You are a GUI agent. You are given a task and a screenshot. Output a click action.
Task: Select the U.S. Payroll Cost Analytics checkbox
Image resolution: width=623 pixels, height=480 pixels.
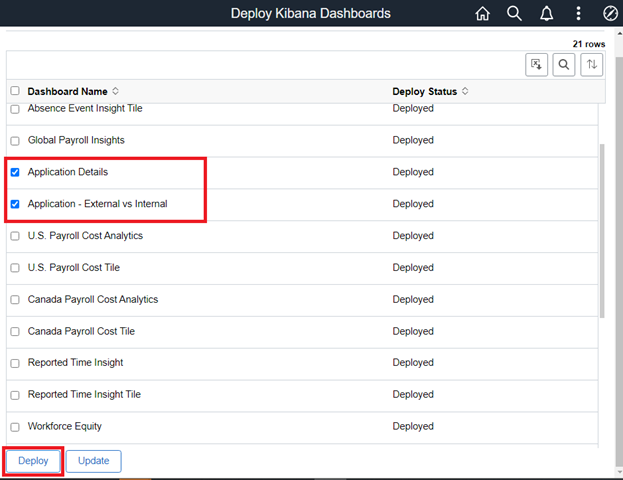coord(15,236)
